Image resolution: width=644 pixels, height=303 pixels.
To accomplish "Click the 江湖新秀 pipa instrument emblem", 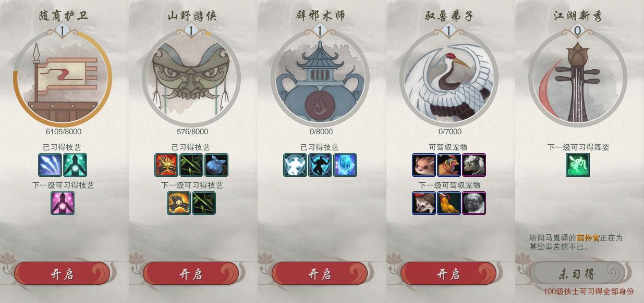I will click(x=577, y=77).
